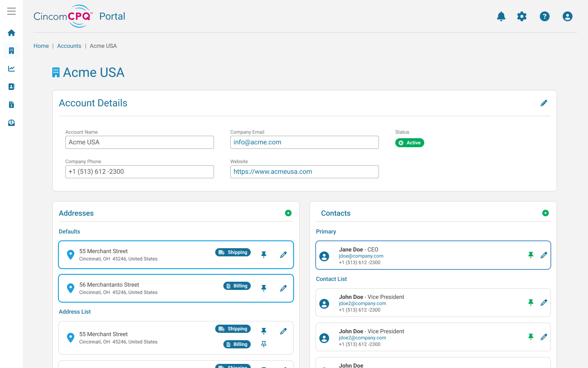Click Jane Doe phone number text
Image resolution: width=588 pixels, height=368 pixels.
360,263
